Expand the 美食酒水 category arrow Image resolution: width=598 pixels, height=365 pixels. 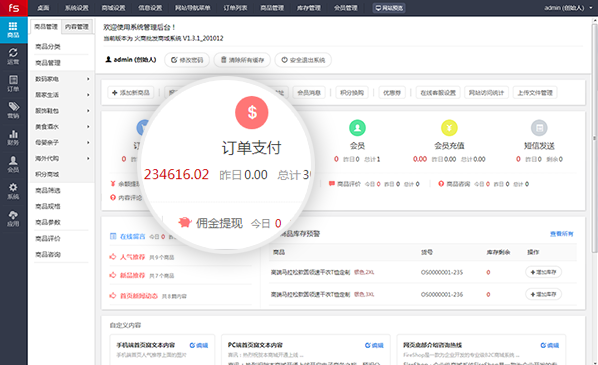(x=88, y=127)
